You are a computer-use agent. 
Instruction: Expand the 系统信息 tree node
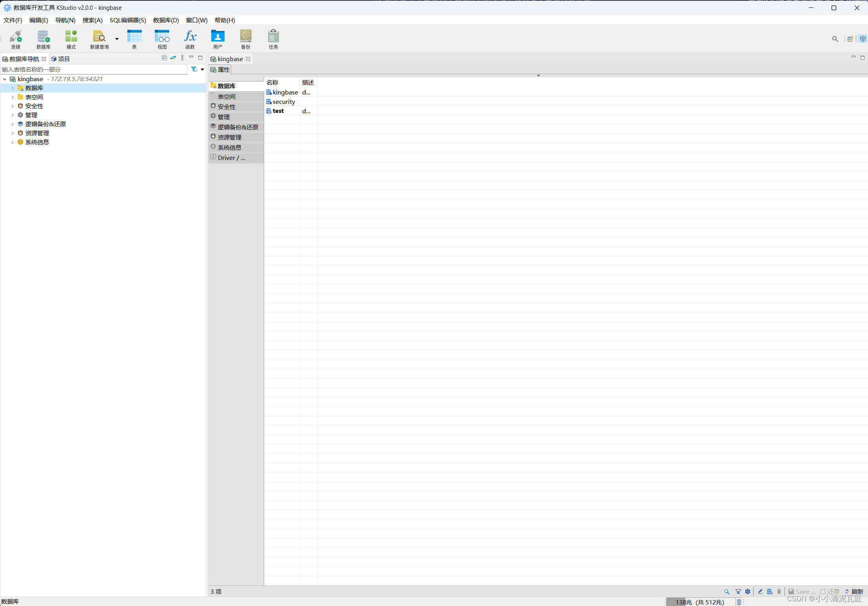pyautogui.click(x=13, y=142)
